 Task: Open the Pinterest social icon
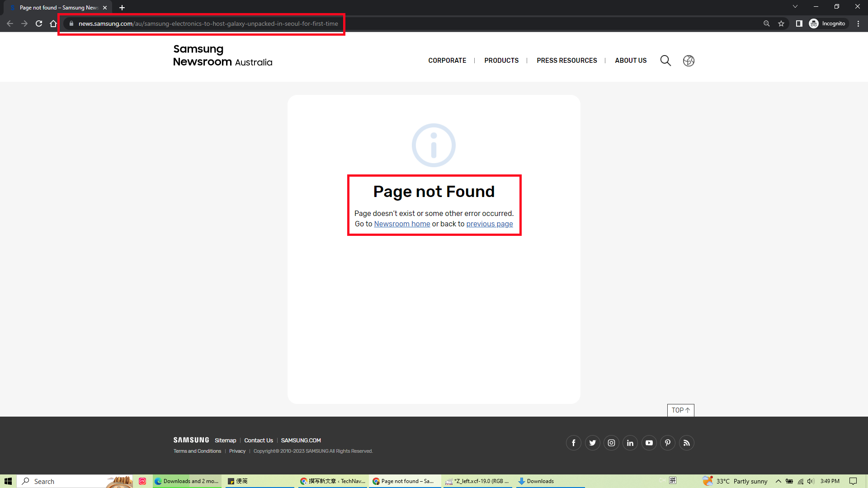pos(668,443)
